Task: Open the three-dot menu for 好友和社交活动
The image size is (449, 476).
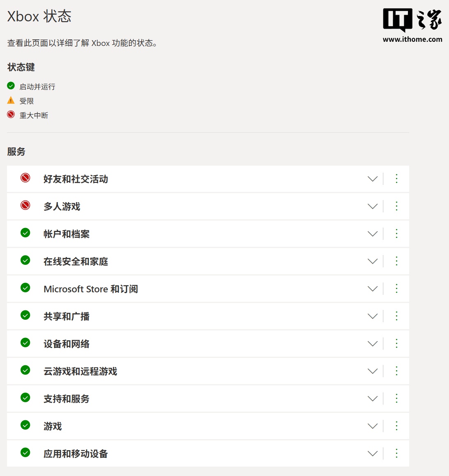Action: (x=396, y=179)
